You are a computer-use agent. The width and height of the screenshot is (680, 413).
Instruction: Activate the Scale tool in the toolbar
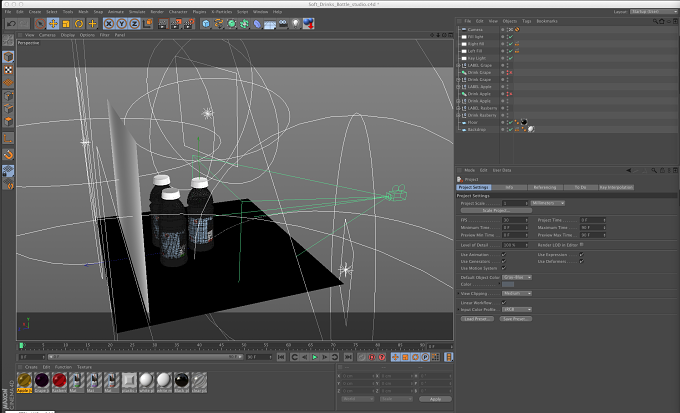66,23
